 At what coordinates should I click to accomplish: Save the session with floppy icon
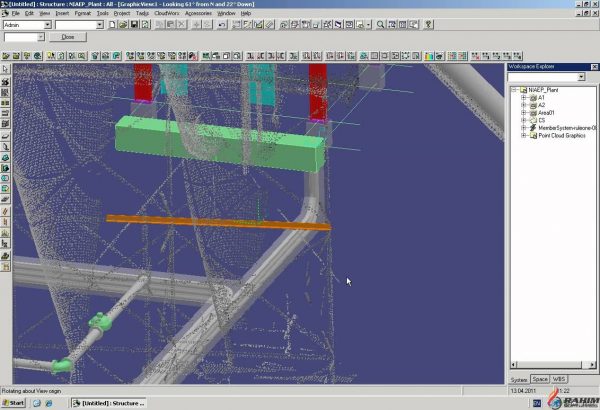134,25
